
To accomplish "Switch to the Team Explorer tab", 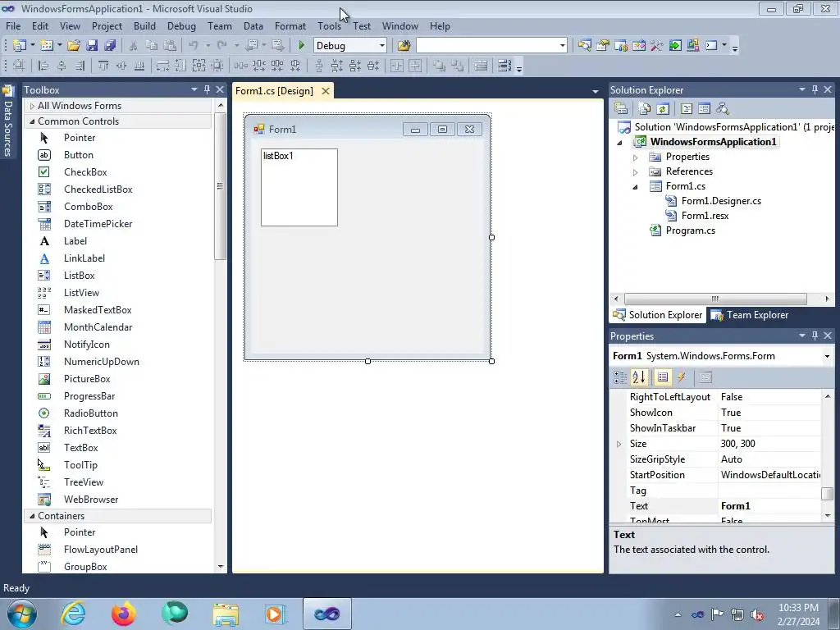I will tap(750, 315).
